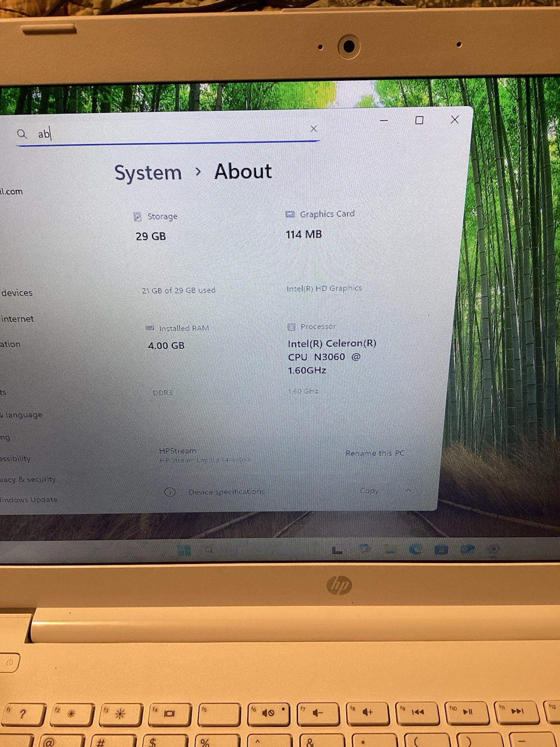The height and width of the screenshot is (747, 560).
Task: Select the Graphics Card label
Action: point(327,214)
